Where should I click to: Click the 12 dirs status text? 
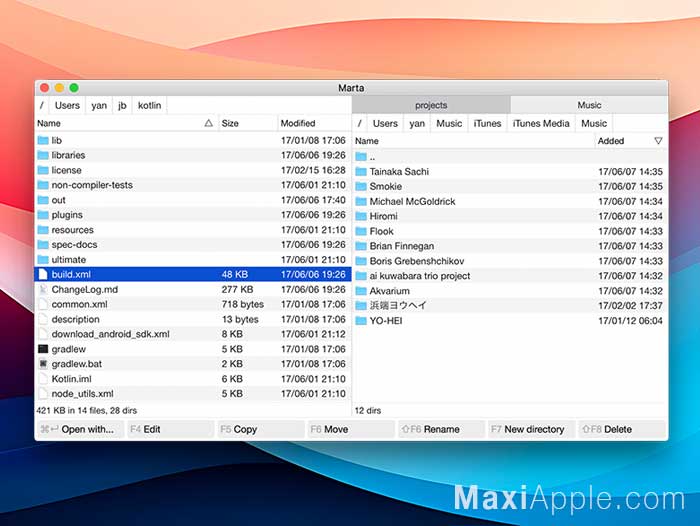point(368,410)
